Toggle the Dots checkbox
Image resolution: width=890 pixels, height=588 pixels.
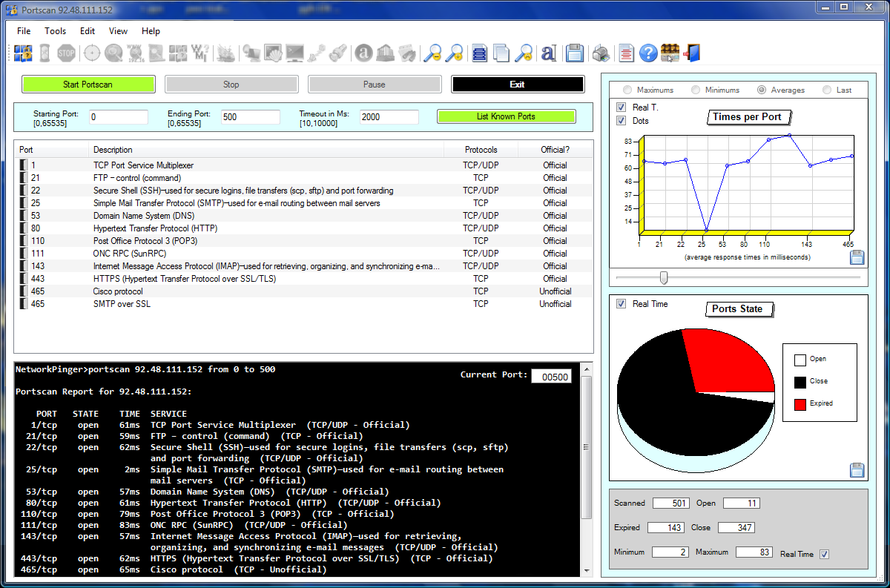621,120
